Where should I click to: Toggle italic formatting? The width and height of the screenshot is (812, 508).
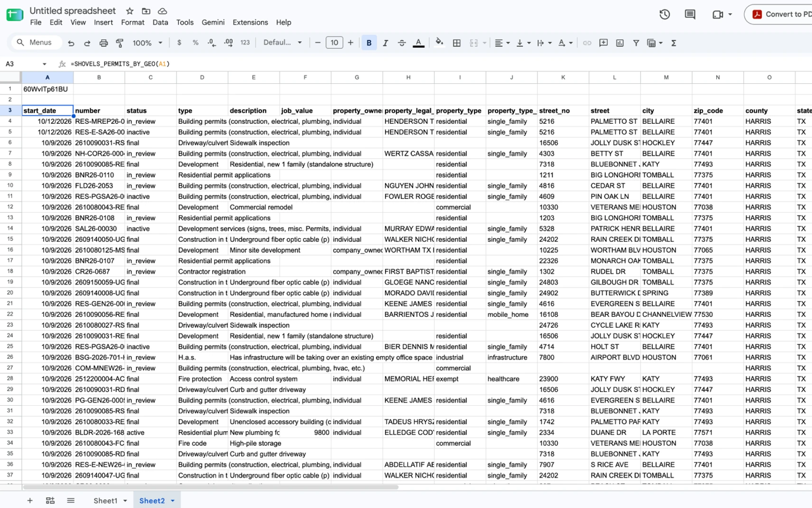tap(385, 43)
